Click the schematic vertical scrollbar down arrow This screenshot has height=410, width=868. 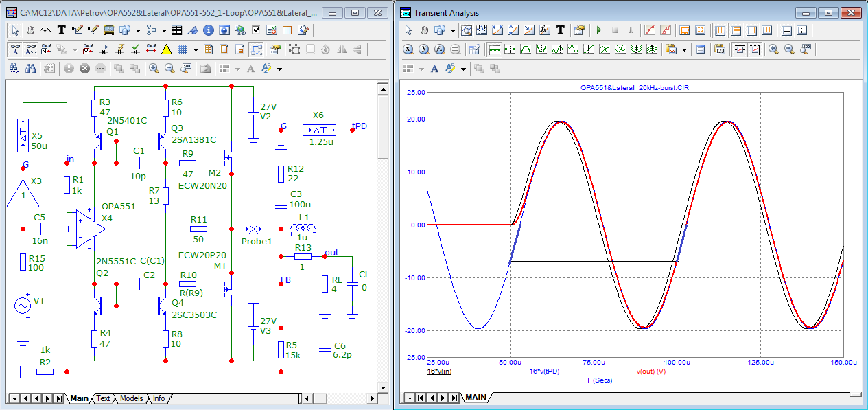click(x=384, y=387)
